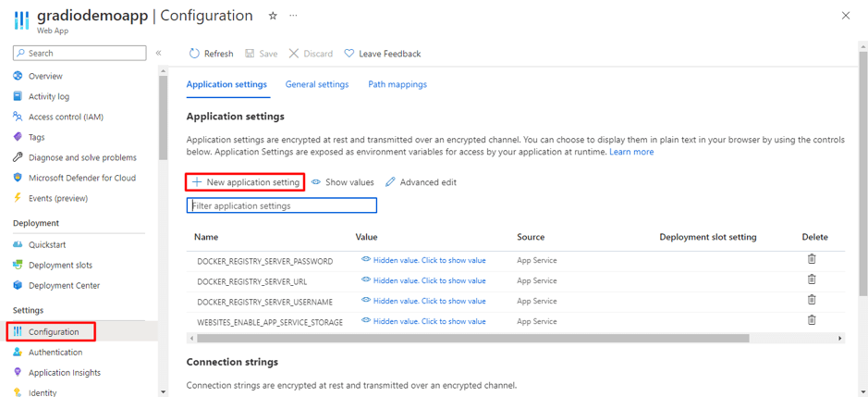Viewport: 868px width, 397px height.
Task: Switch to the Path mappings tab
Action: tap(397, 84)
